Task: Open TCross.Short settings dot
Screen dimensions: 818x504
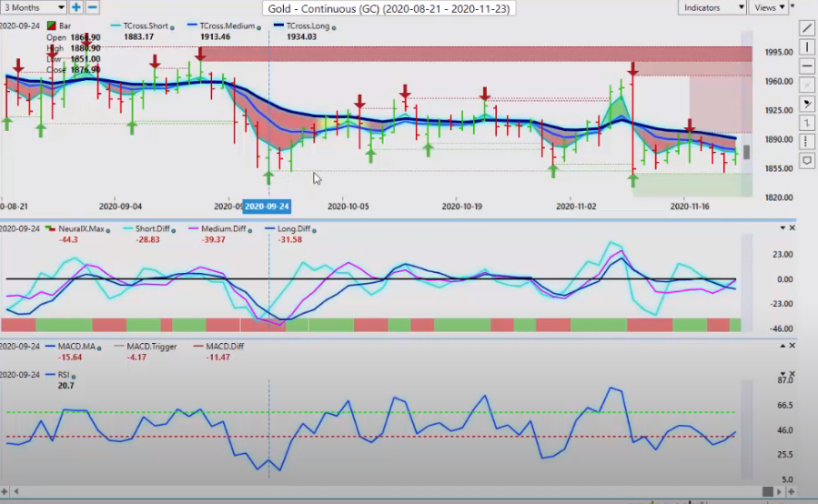Action: click(x=172, y=27)
